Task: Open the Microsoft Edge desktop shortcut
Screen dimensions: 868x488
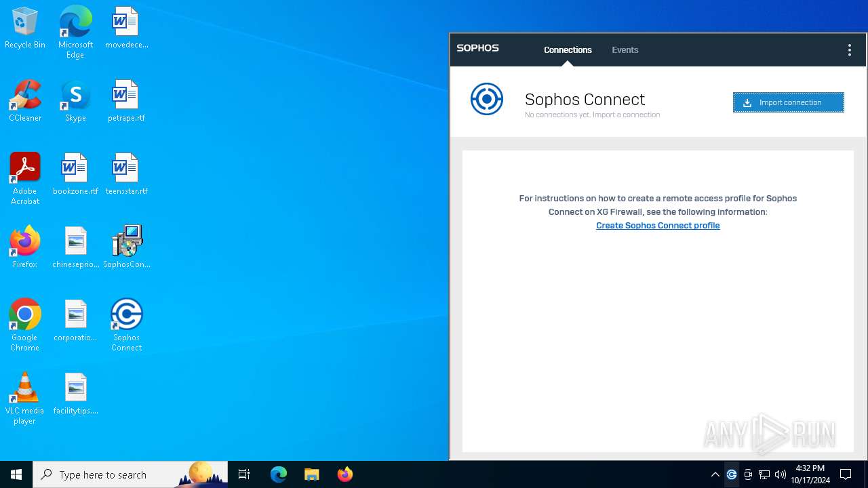Action: pyautogui.click(x=75, y=33)
